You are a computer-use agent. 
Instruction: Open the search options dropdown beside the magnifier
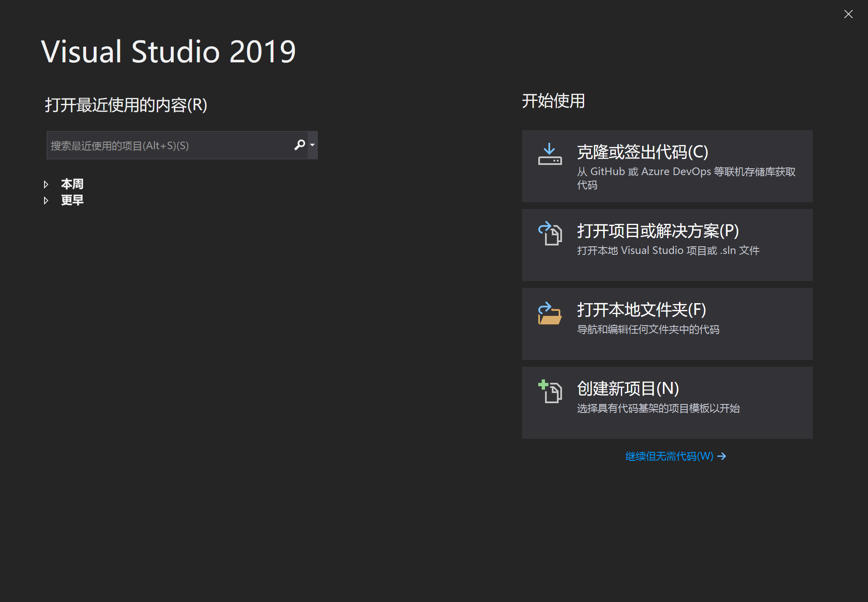[312, 145]
